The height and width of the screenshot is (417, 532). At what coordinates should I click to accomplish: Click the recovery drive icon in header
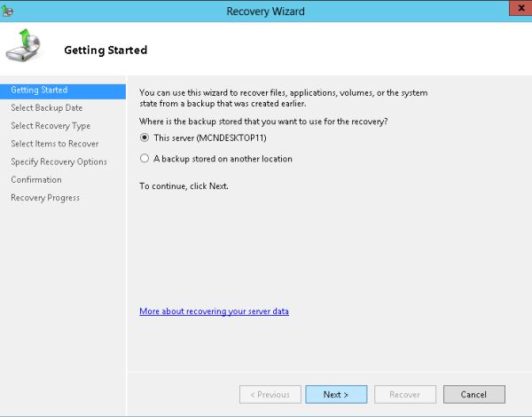pos(23,45)
